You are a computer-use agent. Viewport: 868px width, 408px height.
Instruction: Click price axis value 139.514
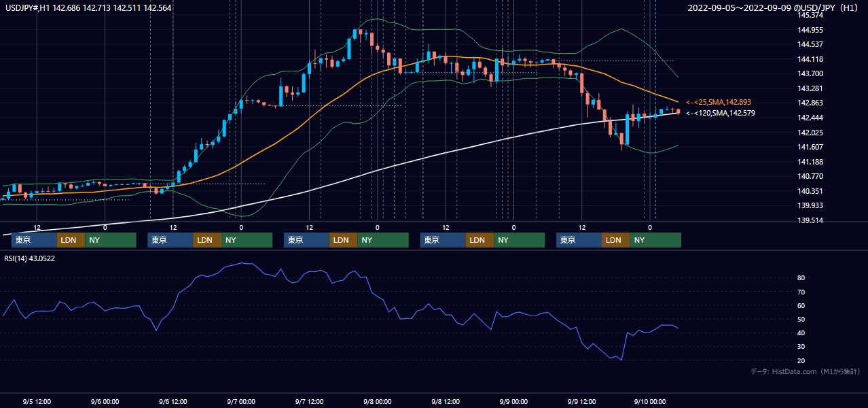coord(810,220)
